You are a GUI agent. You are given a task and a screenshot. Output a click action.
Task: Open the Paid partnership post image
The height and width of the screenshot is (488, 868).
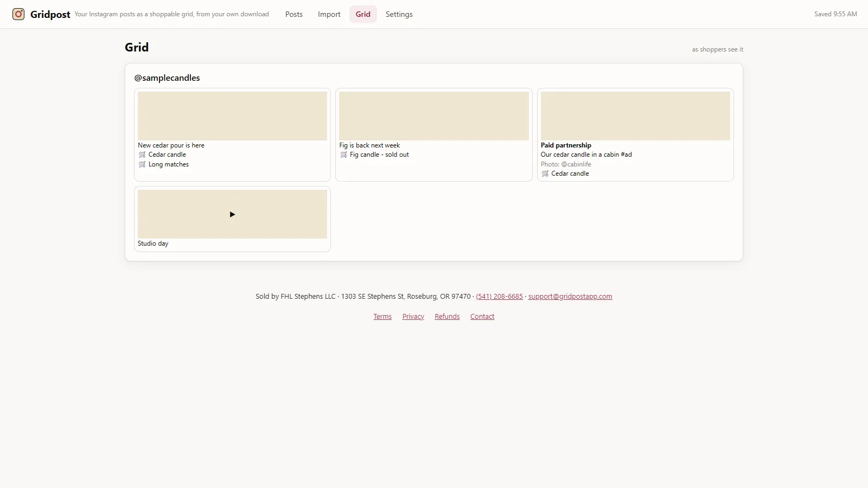click(x=635, y=116)
